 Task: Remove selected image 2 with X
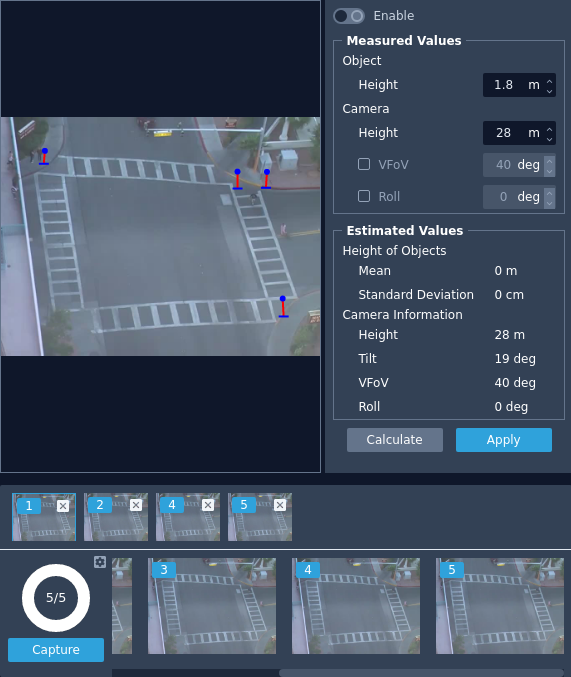point(136,505)
